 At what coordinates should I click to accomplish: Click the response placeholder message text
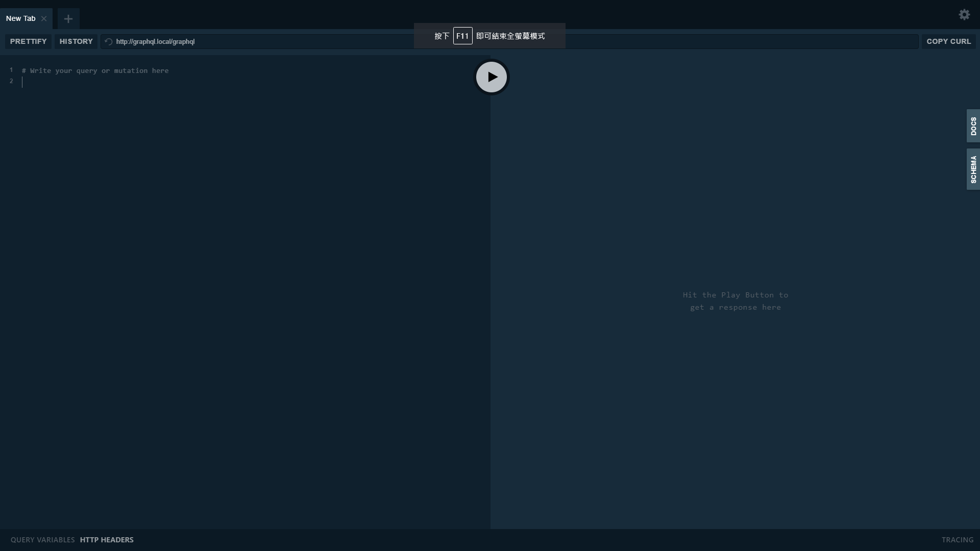point(735,301)
